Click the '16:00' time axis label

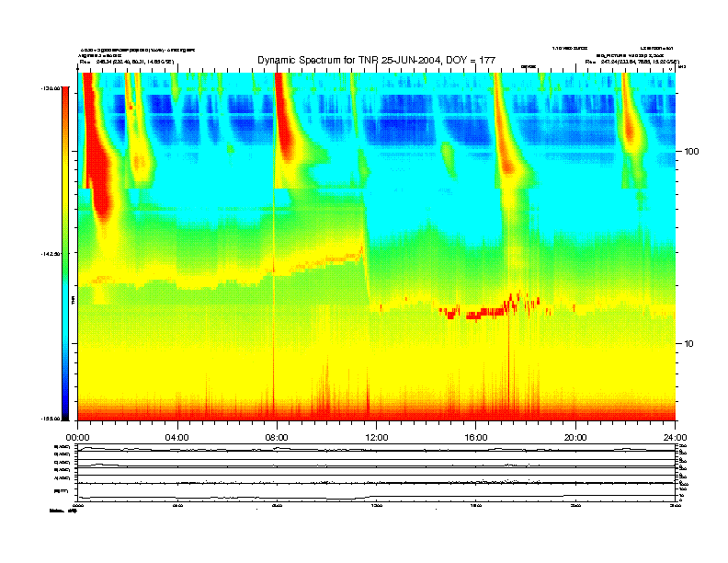pyautogui.click(x=476, y=438)
